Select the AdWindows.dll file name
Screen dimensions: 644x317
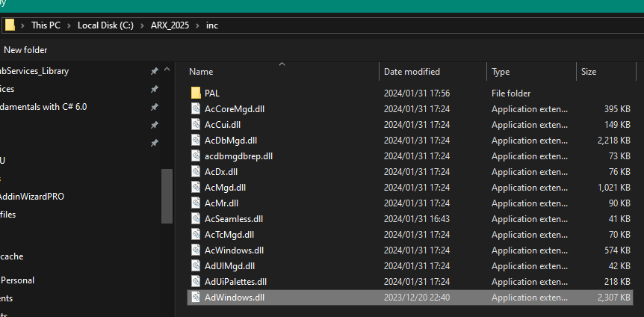pos(235,298)
